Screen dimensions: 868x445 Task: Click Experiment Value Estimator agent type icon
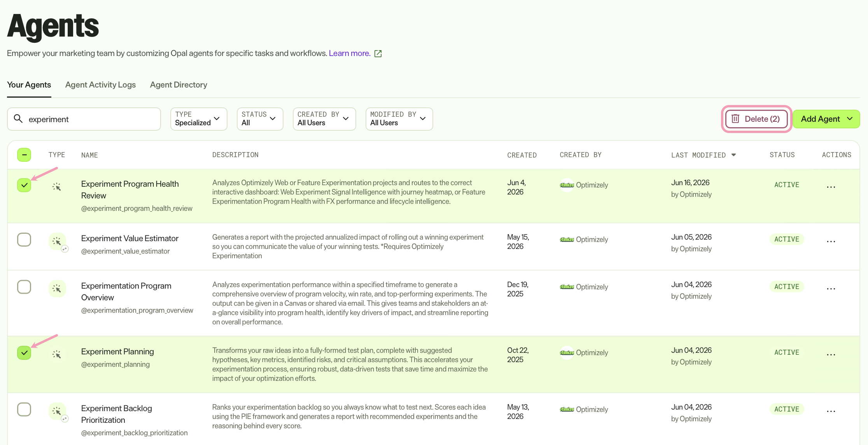point(57,242)
